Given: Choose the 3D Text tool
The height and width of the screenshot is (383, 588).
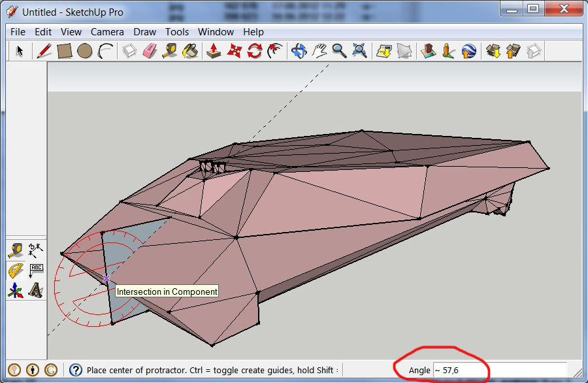Looking at the screenshot, I should 35,290.
